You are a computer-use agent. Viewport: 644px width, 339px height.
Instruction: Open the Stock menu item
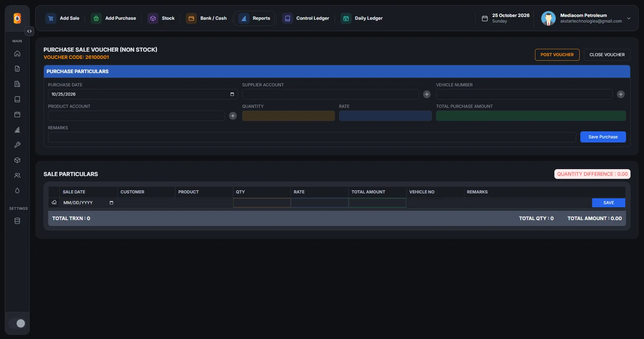[161, 18]
